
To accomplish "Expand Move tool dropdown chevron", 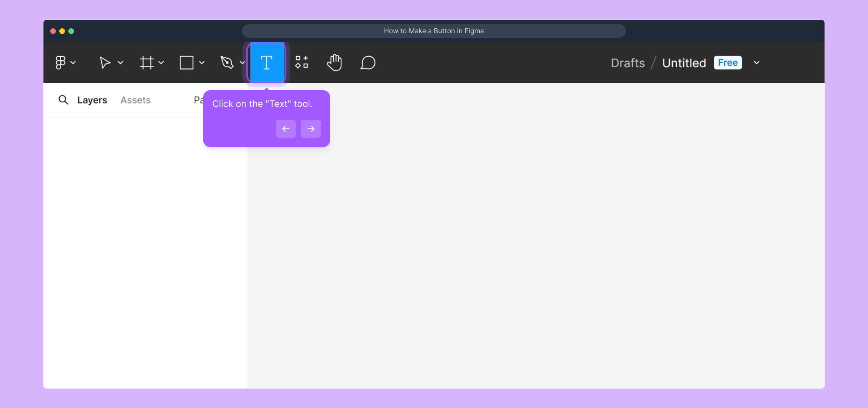I will 120,63.
